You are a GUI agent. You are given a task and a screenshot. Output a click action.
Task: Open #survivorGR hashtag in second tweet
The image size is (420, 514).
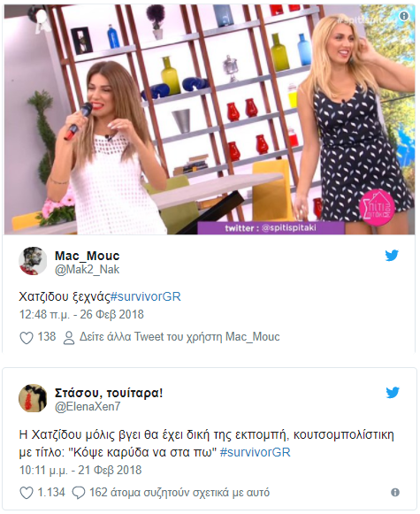pos(256,452)
